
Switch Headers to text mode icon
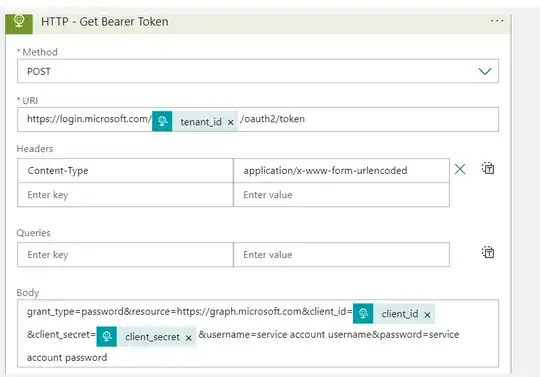tap(488, 168)
